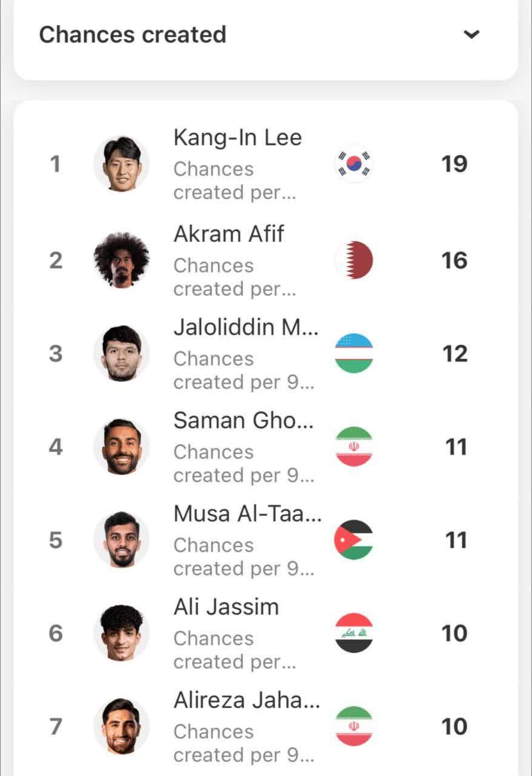This screenshot has width=532, height=776.
Task: Click the Chances created selector label
Action: point(133,35)
